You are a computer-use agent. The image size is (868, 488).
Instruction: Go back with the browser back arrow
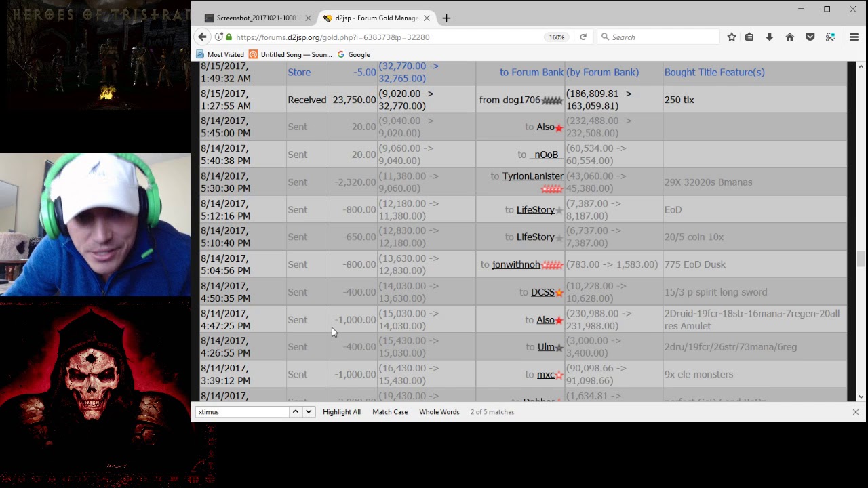pyautogui.click(x=202, y=37)
